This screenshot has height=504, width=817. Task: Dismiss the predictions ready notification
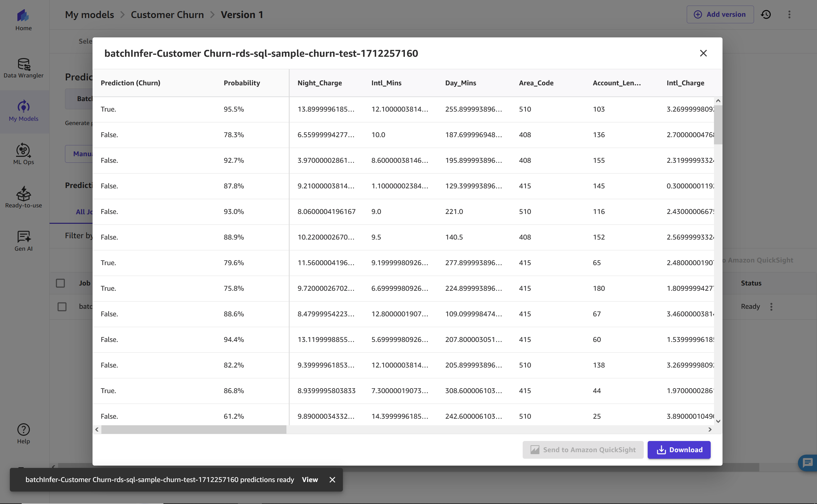point(332,479)
